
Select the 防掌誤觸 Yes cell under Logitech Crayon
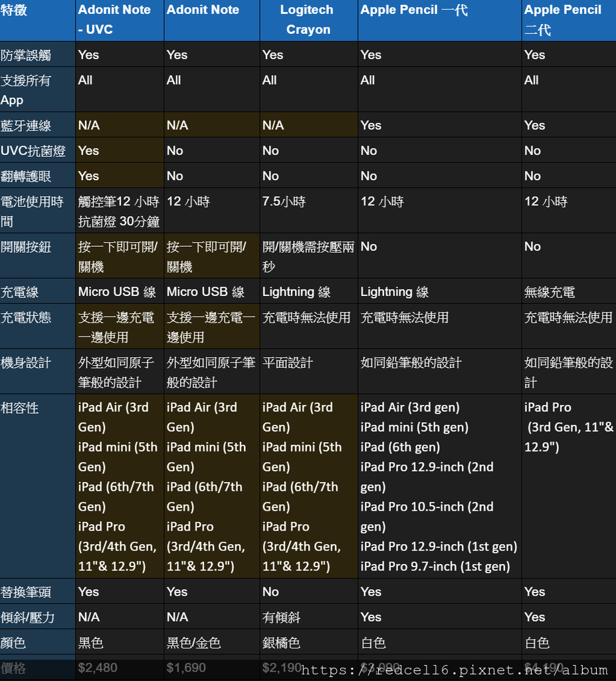click(x=308, y=55)
